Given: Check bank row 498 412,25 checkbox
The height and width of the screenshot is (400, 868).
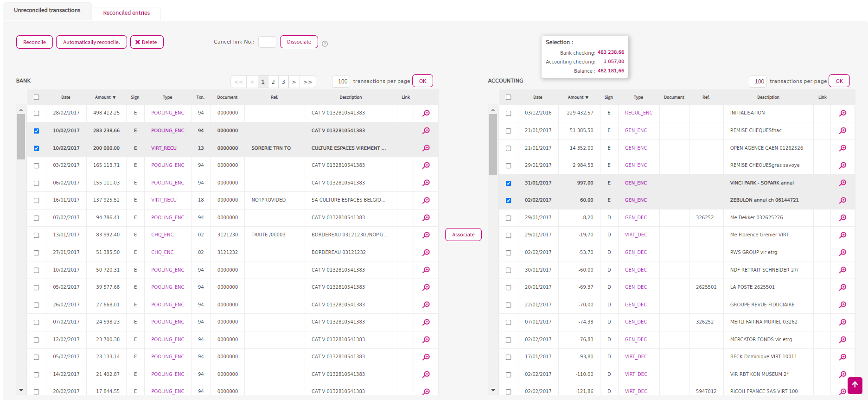Looking at the screenshot, I should click(x=36, y=114).
